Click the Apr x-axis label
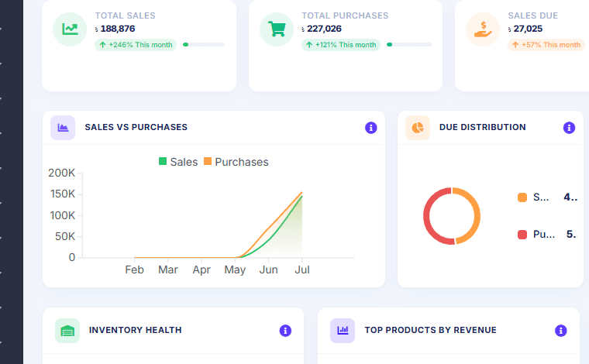The image size is (589, 364). (201, 270)
